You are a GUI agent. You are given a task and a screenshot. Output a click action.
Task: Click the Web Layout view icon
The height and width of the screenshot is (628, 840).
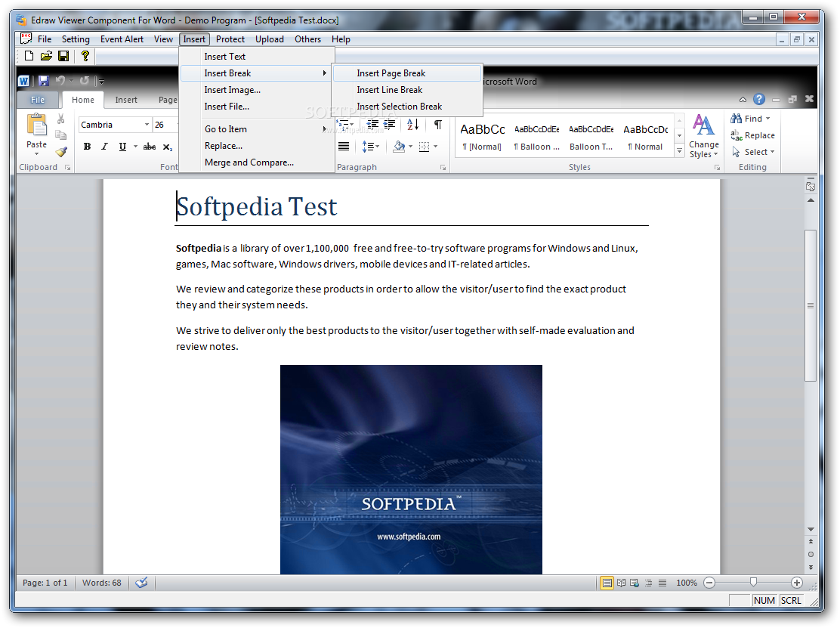tap(635, 583)
